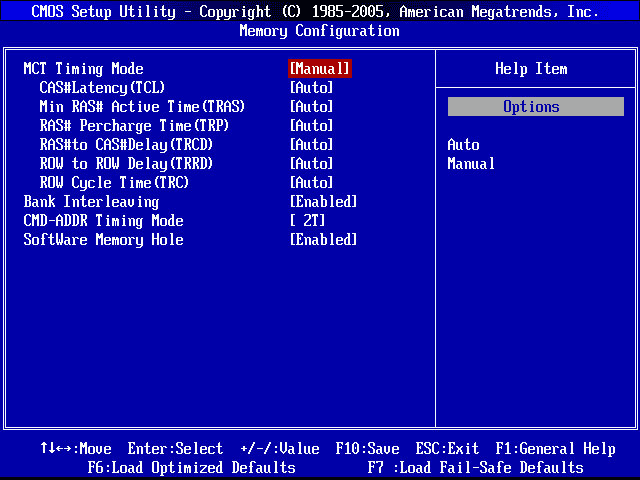
Task: Choose Manual in the help Options list
Action: pos(471,164)
